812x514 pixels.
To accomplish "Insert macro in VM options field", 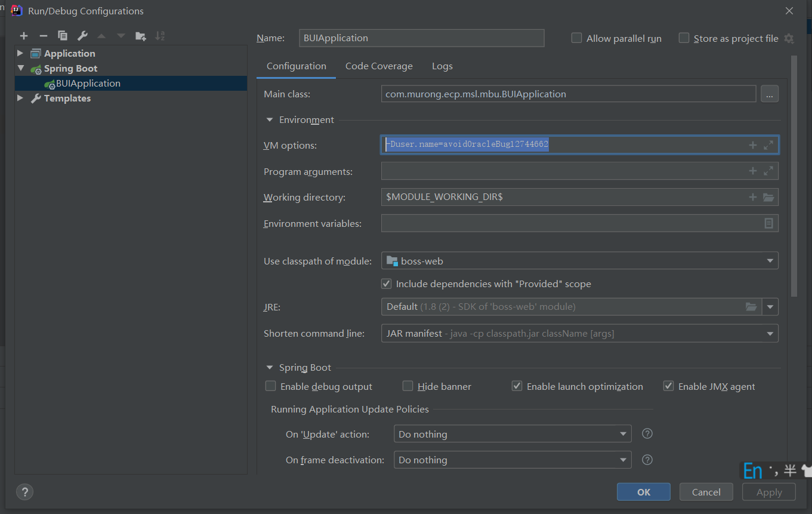I will pyautogui.click(x=753, y=145).
